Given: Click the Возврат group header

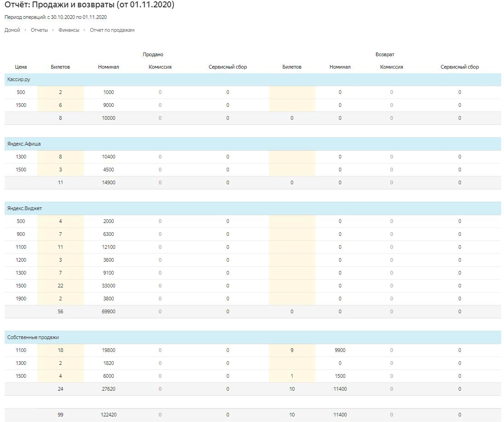Looking at the screenshot, I should [385, 54].
